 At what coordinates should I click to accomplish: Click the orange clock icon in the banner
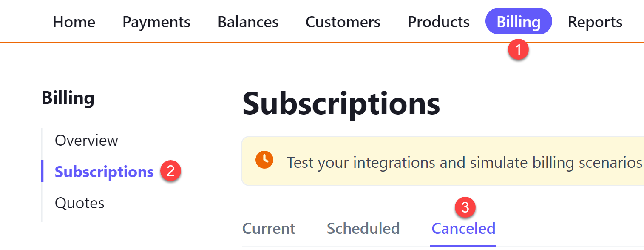[x=264, y=160]
